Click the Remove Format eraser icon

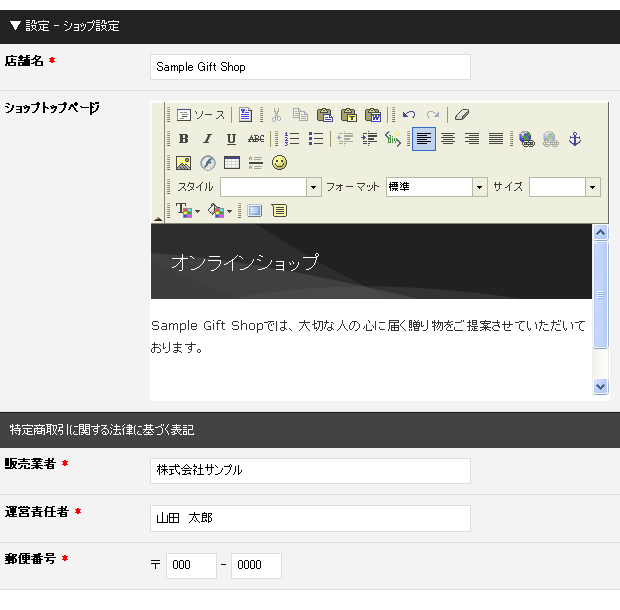pyautogui.click(x=461, y=115)
